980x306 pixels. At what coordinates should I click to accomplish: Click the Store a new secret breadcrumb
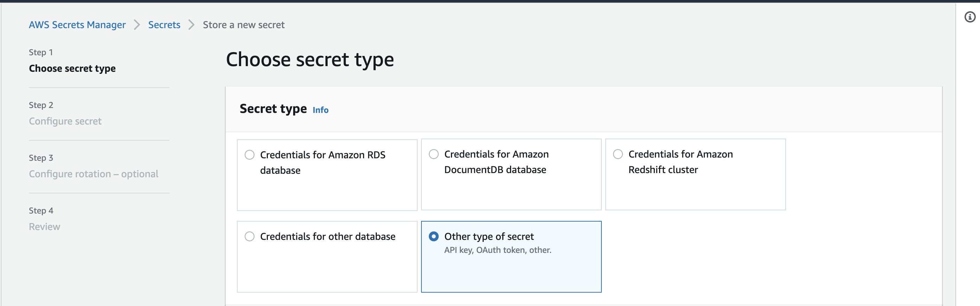244,25
